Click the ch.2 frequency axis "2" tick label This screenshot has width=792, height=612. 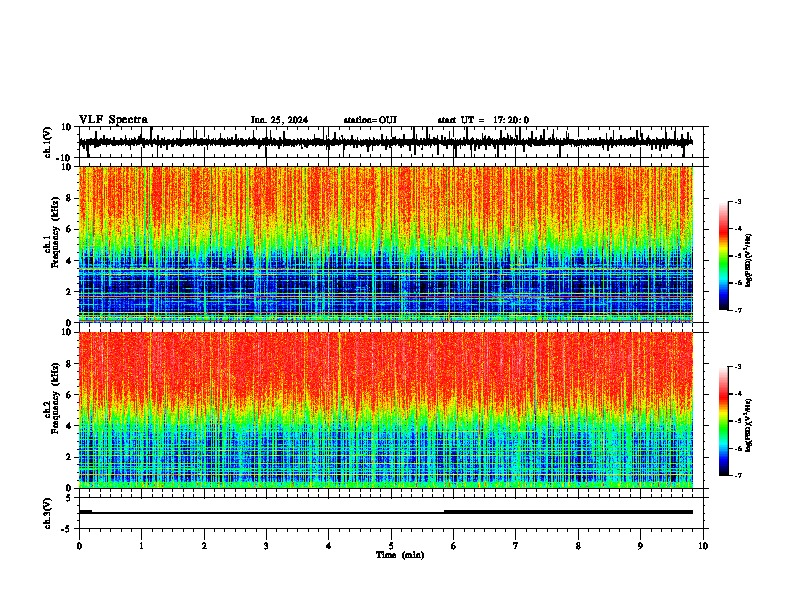pos(69,457)
